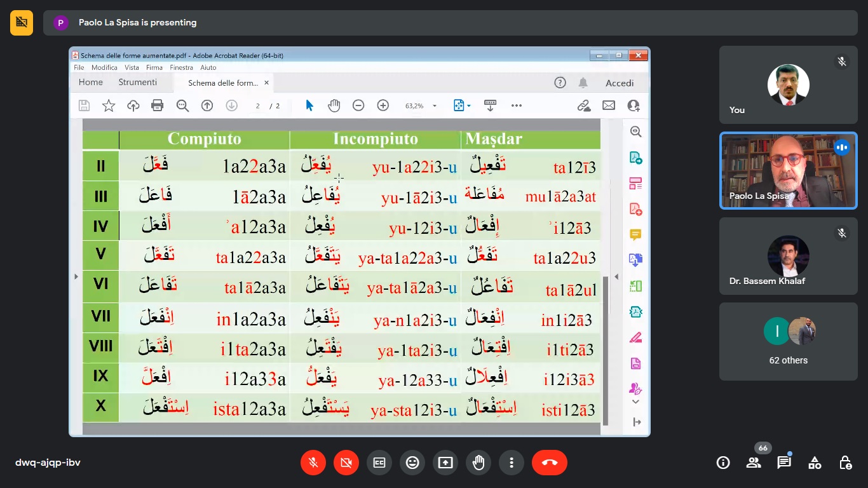Viewport: 868px width, 488px height.
Task: Turn on the camera in the call bar
Action: (x=346, y=463)
